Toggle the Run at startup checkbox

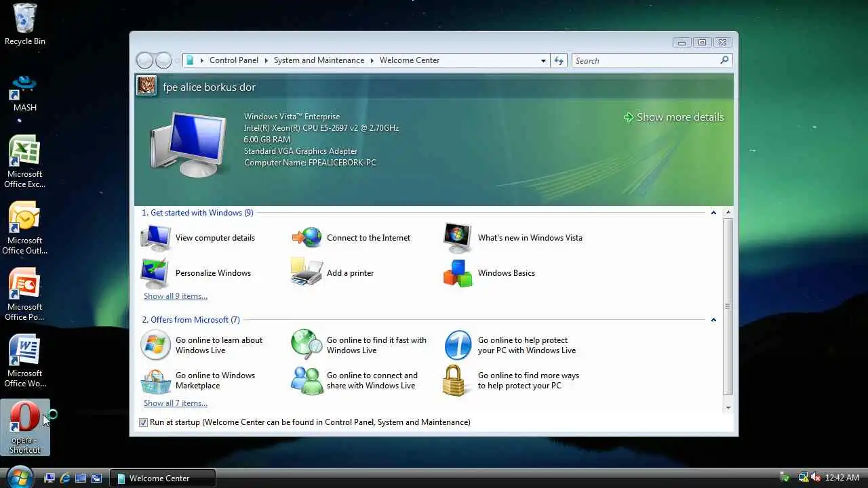click(x=143, y=422)
